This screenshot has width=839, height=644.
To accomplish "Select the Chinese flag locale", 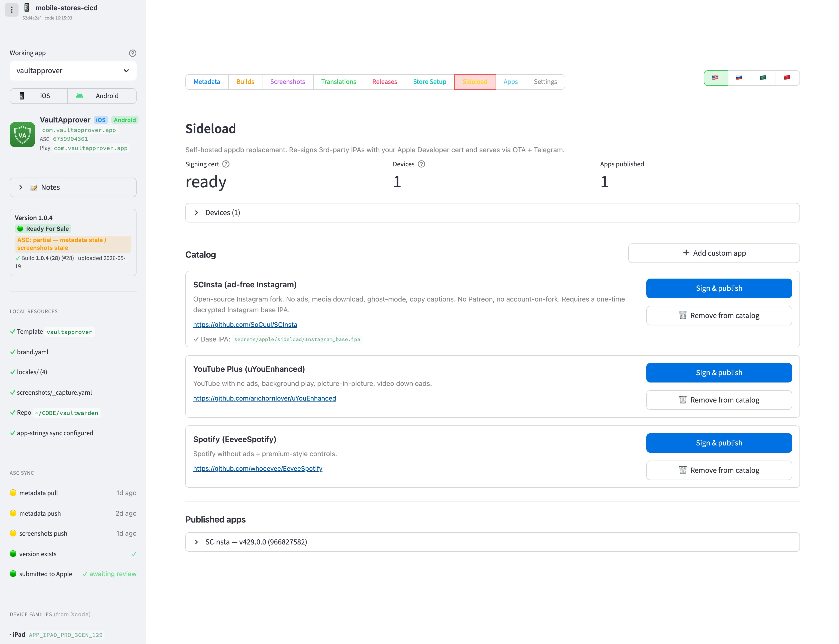I will [x=787, y=78].
